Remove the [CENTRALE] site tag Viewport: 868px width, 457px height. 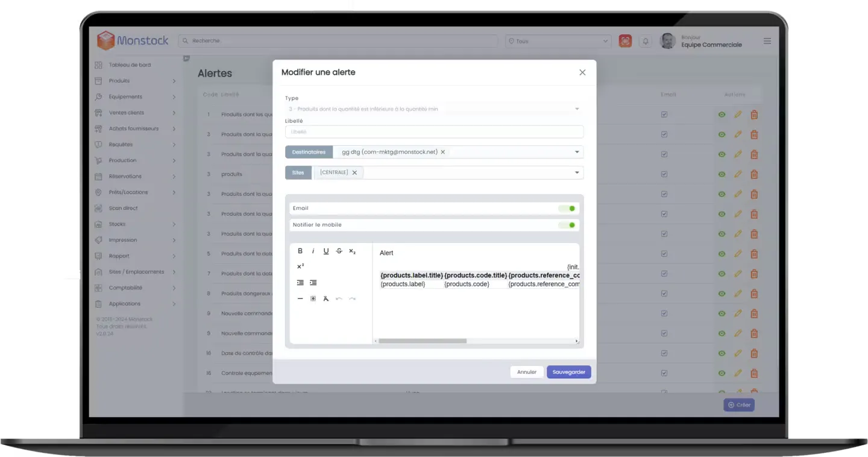(x=354, y=172)
